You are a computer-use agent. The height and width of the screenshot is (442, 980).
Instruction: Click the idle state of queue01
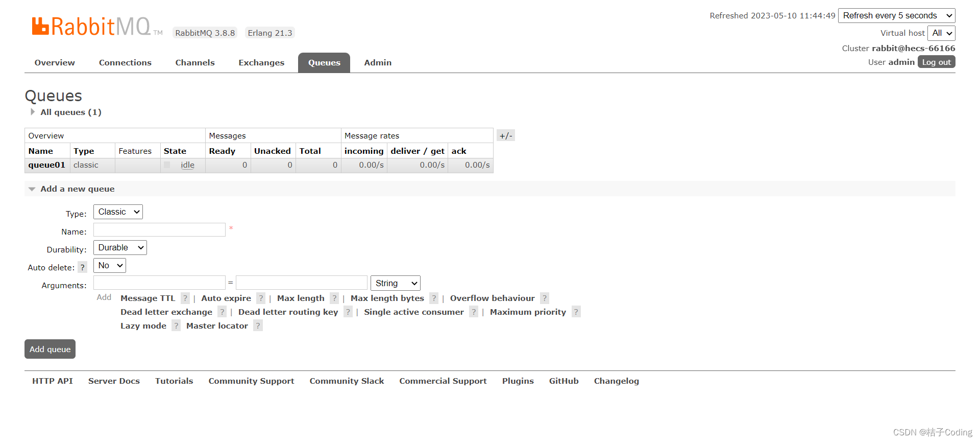[187, 165]
